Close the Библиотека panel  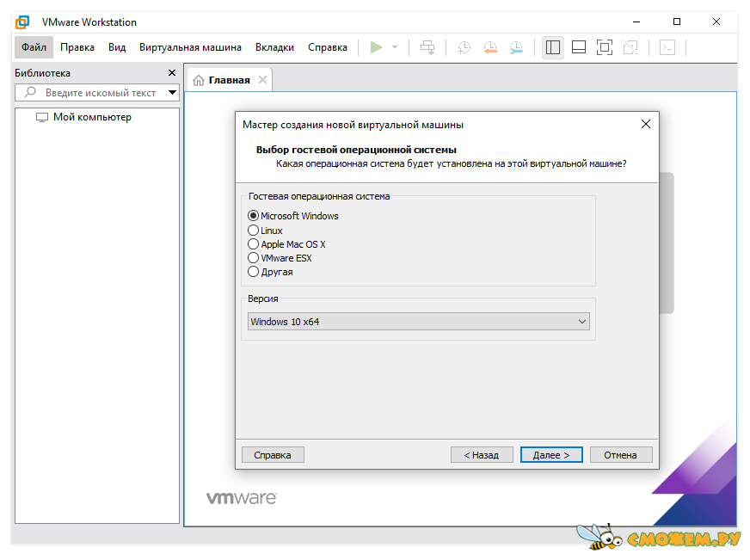click(172, 73)
